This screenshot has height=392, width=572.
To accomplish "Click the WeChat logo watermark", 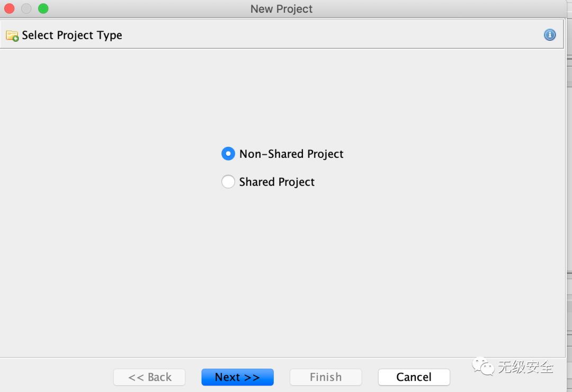I will coord(482,366).
